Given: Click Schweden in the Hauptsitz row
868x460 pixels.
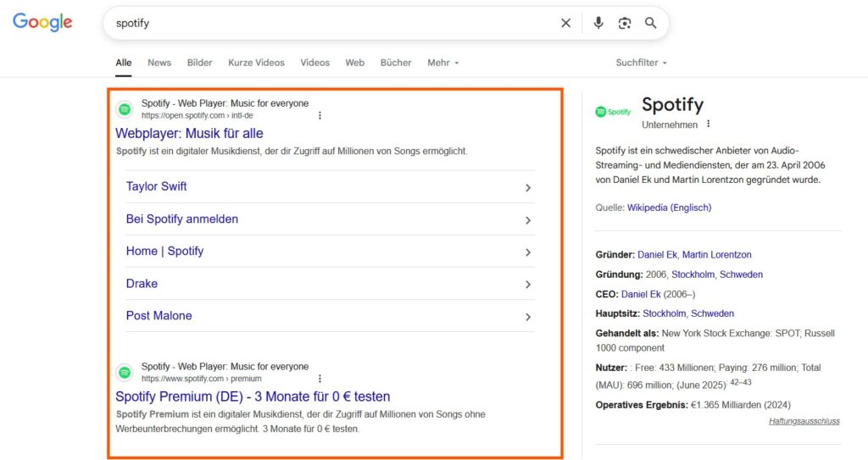Looking at the screenshot, I should pyautogui.click(x=712, y=313).
